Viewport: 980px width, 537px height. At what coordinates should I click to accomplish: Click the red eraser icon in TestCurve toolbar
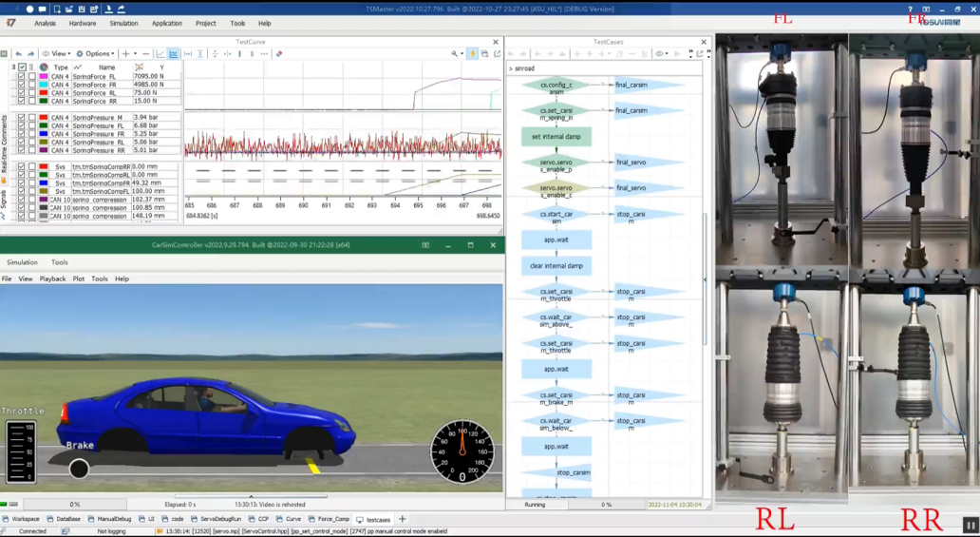(278, 54)
